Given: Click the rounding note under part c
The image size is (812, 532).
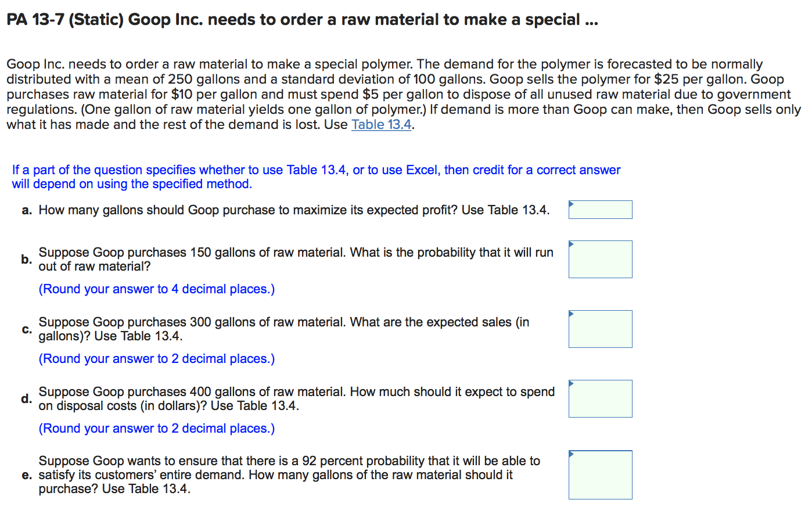Looking at the screenshot, I should [x=156, y=358].
